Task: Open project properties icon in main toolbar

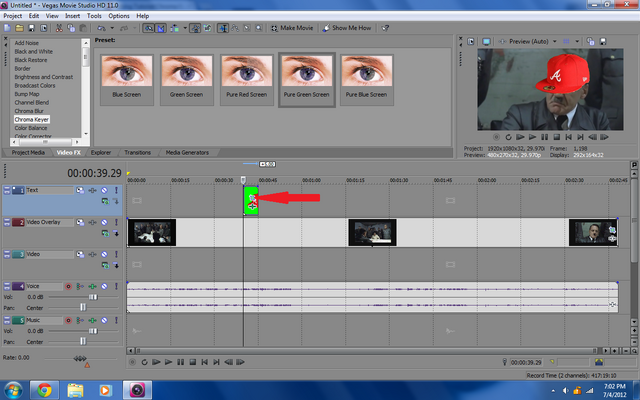Action: click(43, 28)
